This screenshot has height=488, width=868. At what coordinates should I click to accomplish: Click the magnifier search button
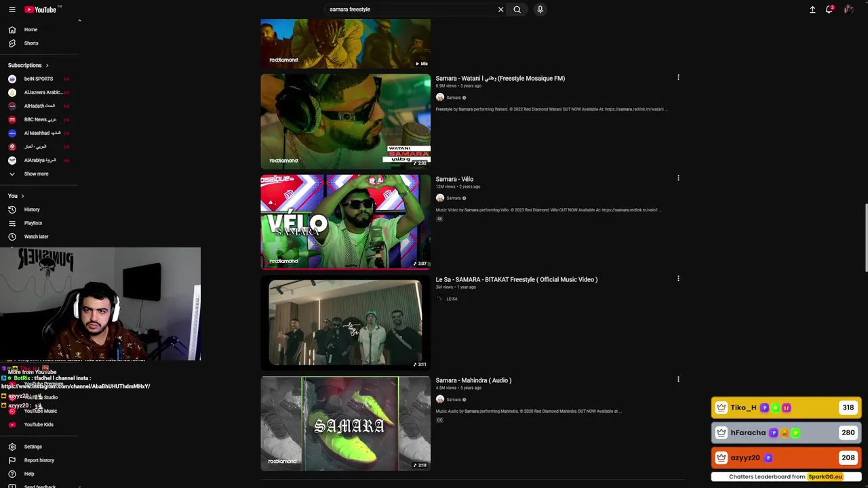517,9
